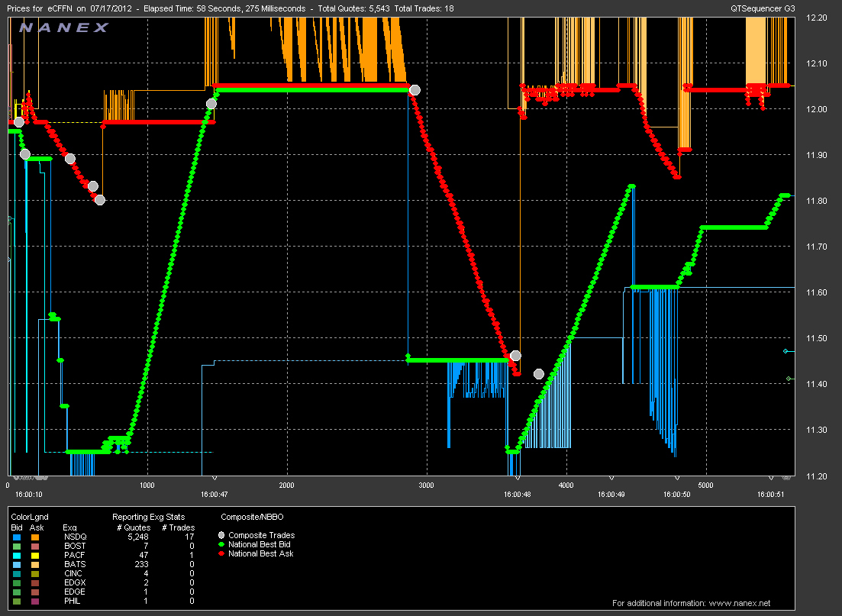Click the EDGE ask color swatch
Viewport: 842px width, 616px height.
pyautogui.click(x=35, y=592)
